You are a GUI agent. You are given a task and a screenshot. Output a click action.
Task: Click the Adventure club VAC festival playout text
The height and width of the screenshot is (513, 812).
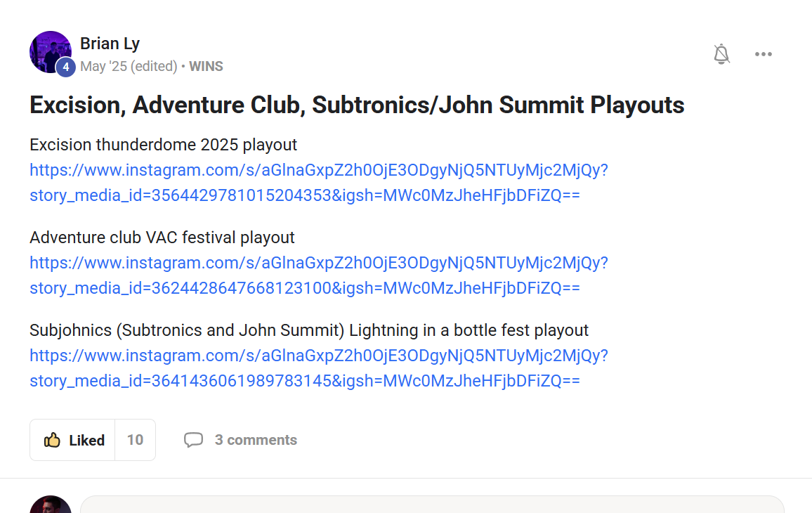(162, 238)
